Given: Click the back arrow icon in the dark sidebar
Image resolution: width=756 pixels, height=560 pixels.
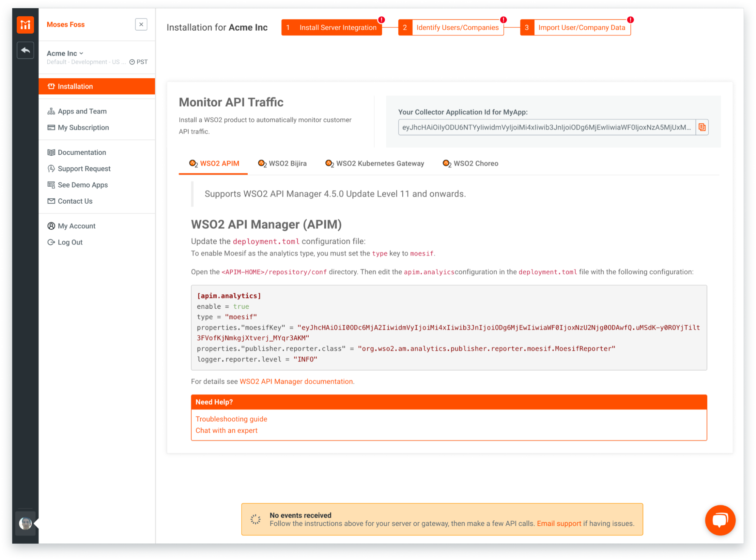Looking at the screenshot, I should point(25,50).
